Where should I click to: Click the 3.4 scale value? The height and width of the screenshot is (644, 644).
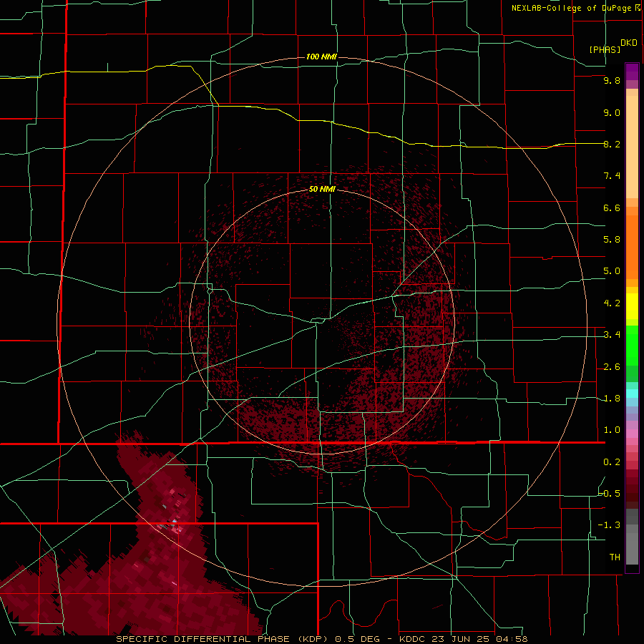pyautogui.click(x=612, y=335)
